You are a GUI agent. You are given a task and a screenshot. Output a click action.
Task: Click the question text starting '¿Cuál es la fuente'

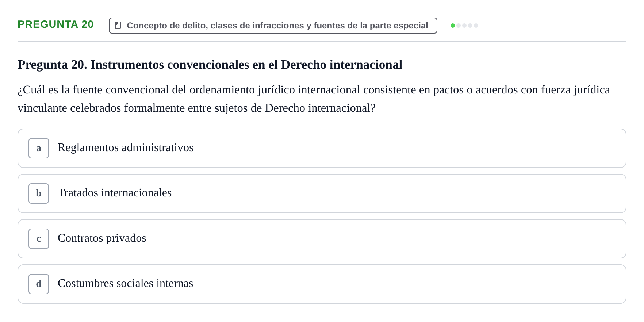(314, 99)
